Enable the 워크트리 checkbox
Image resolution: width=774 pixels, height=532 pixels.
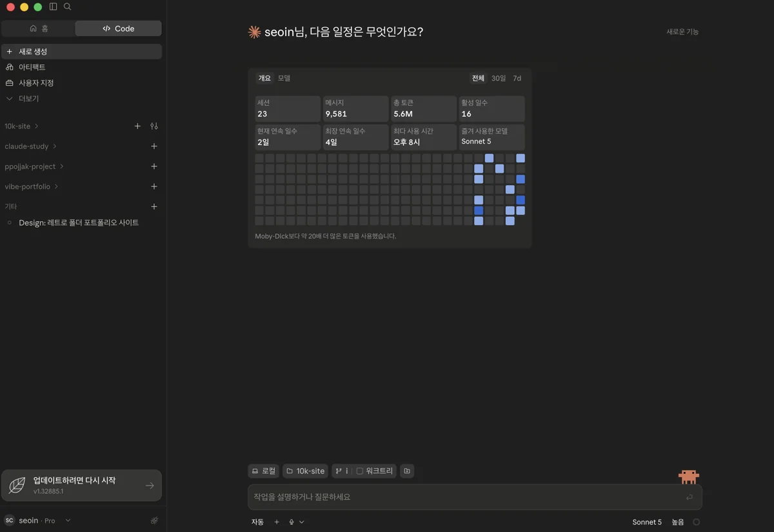click(360, 471)
